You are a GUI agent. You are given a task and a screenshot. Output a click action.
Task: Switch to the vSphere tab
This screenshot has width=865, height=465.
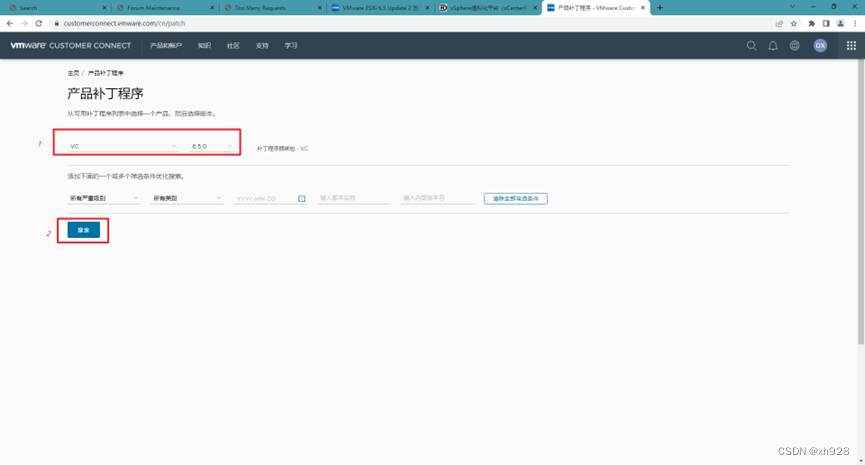pos(486,8)
